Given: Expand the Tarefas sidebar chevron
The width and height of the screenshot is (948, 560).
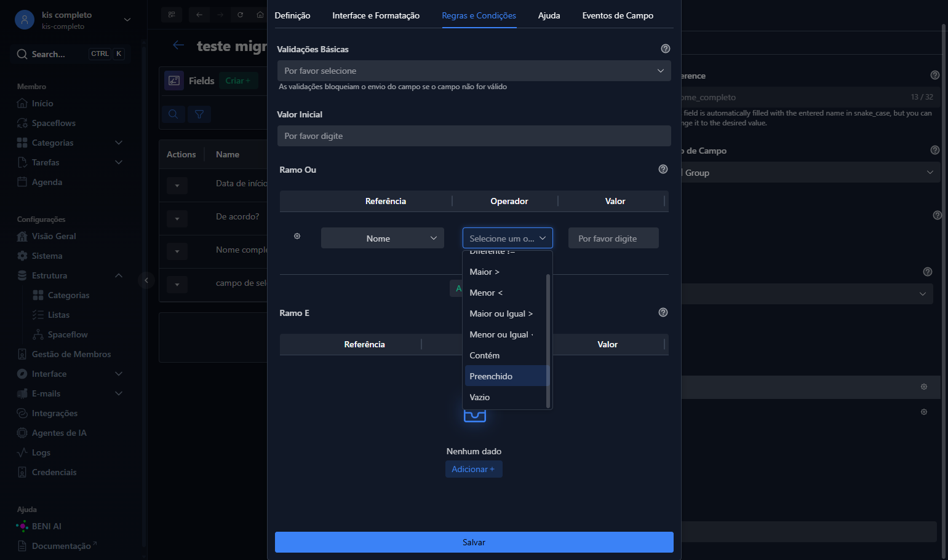Looking at the screenshot, I should coord(119,162).
